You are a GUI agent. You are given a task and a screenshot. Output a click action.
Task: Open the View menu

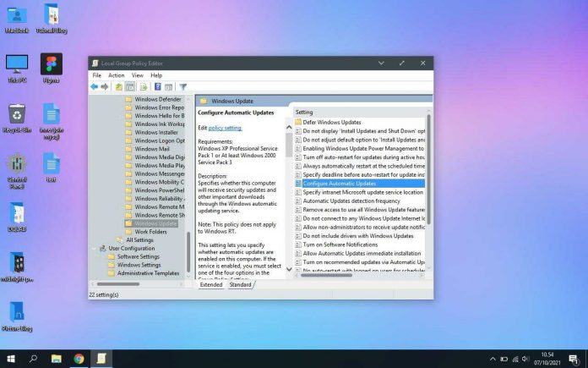point(137,75)
